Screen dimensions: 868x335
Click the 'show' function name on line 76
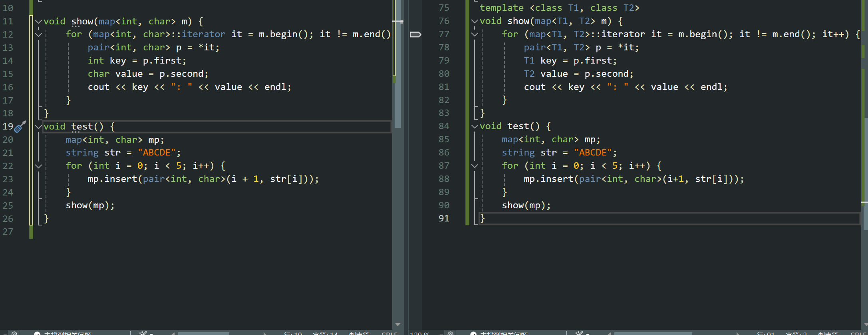click(518, 21)
